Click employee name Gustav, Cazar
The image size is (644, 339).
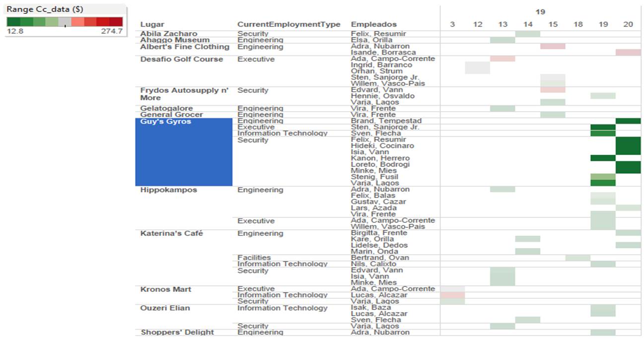click(378, 202)
